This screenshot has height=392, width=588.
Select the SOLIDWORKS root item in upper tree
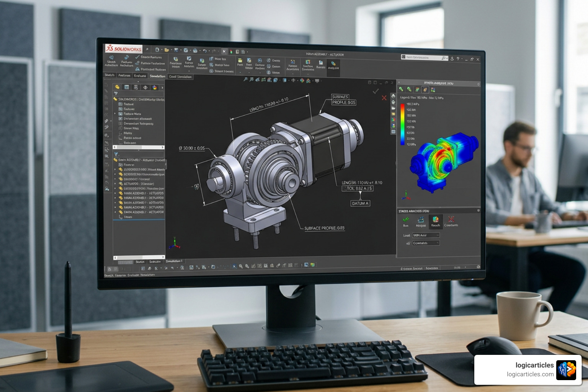tap(139, 99)
